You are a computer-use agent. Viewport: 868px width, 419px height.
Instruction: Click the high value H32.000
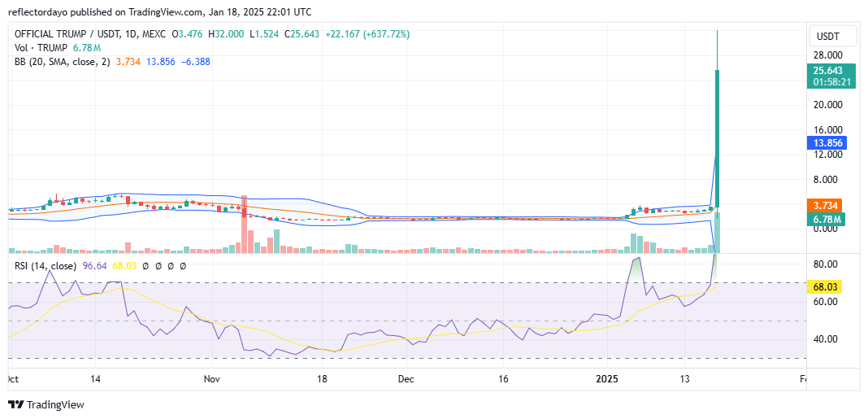click(x=226, y=34)
